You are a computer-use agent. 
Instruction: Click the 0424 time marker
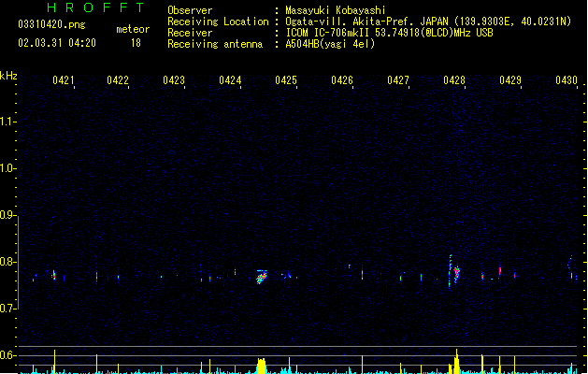[230, 80]
